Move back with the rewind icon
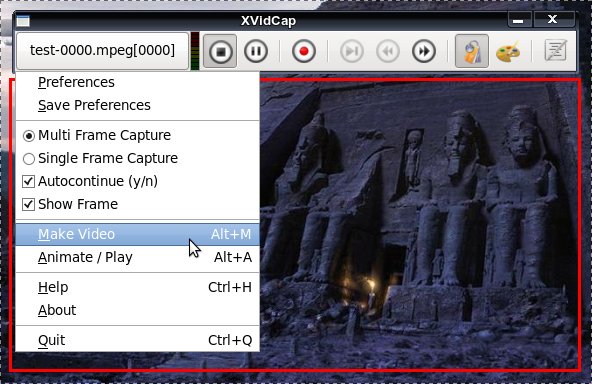The height and width of the screenshot is (384, 592). [388, 51]
